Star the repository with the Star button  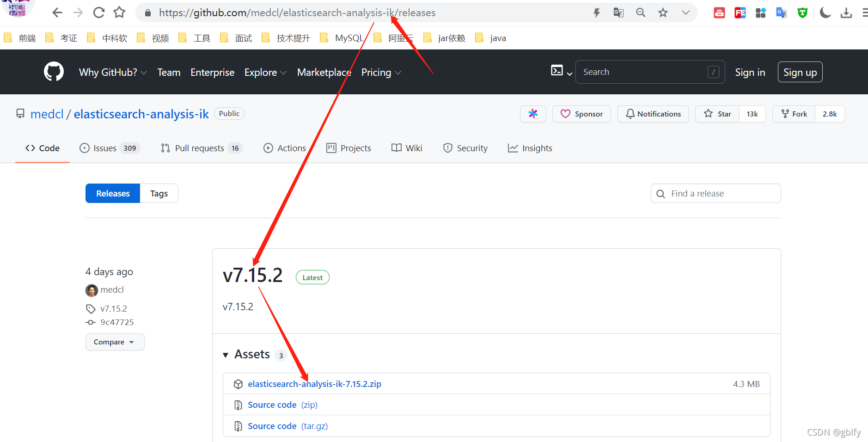click(717, 114)
